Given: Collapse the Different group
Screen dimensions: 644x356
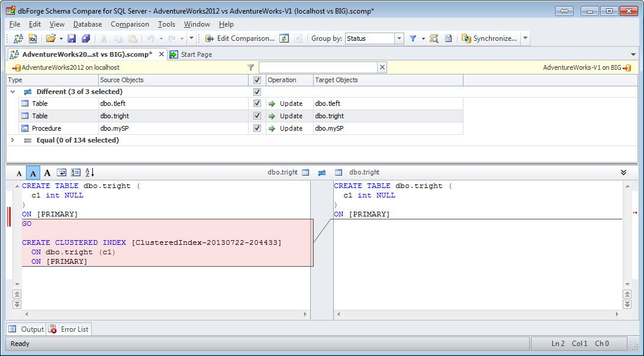Looking at the screenshot, I should click(x=13, y=92).
